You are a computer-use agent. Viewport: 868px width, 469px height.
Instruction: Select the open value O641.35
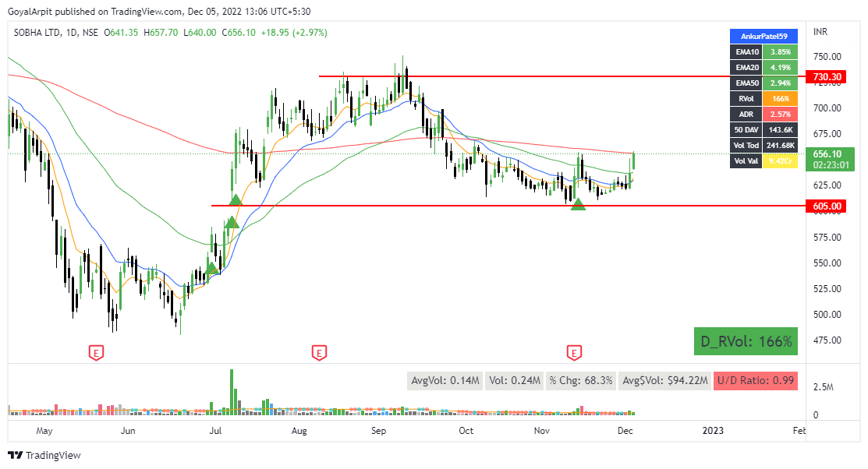tap(121, 33)
